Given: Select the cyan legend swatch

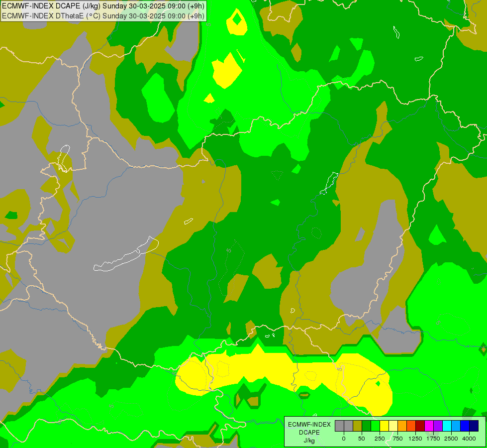Looking at the screenshot, I should pyautogui.click(x=447, y=426).
